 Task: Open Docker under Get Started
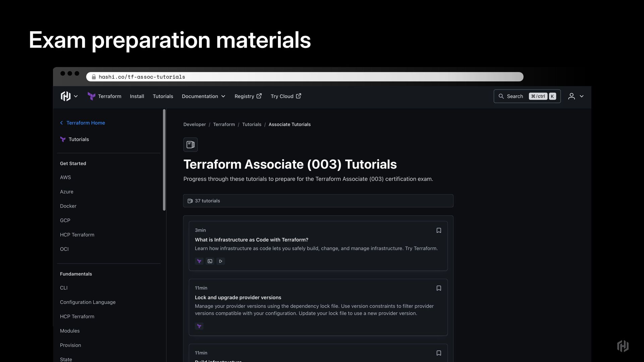[x=68, y=206]
